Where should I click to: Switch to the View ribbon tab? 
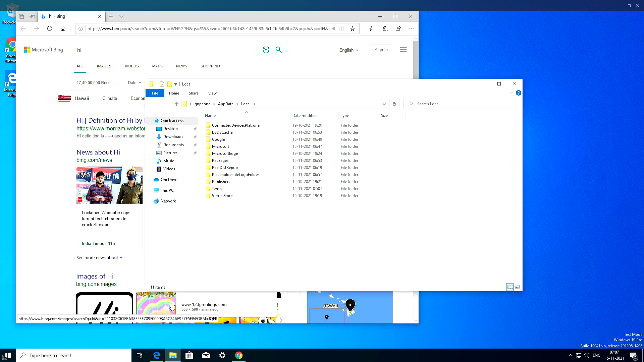[x=212, y=93]
